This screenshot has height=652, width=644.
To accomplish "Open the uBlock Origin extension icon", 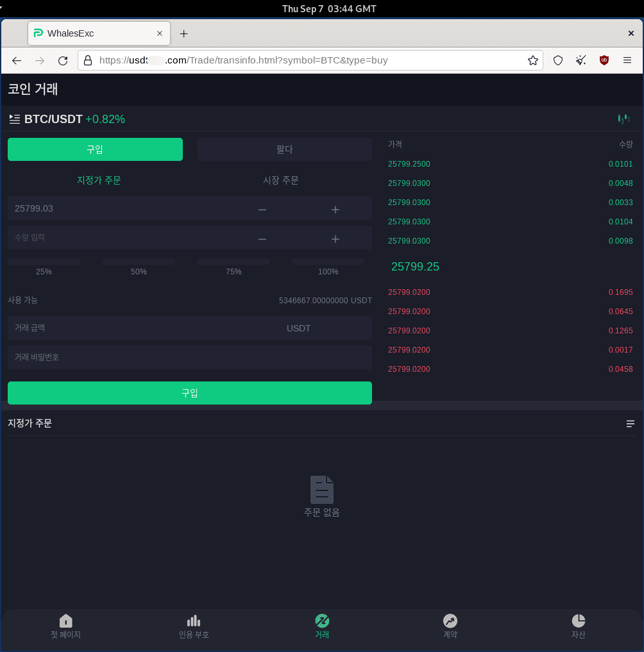I will [x=604, y=61].
